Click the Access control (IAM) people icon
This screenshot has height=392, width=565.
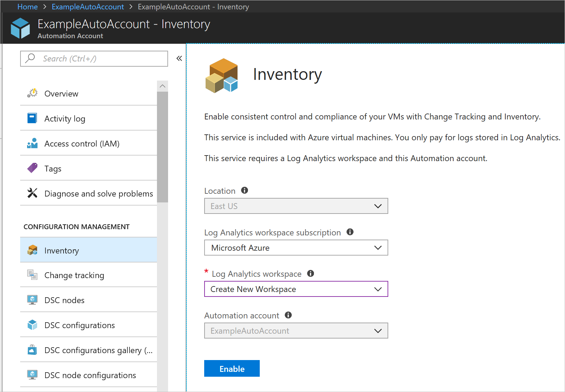point(32,143)
